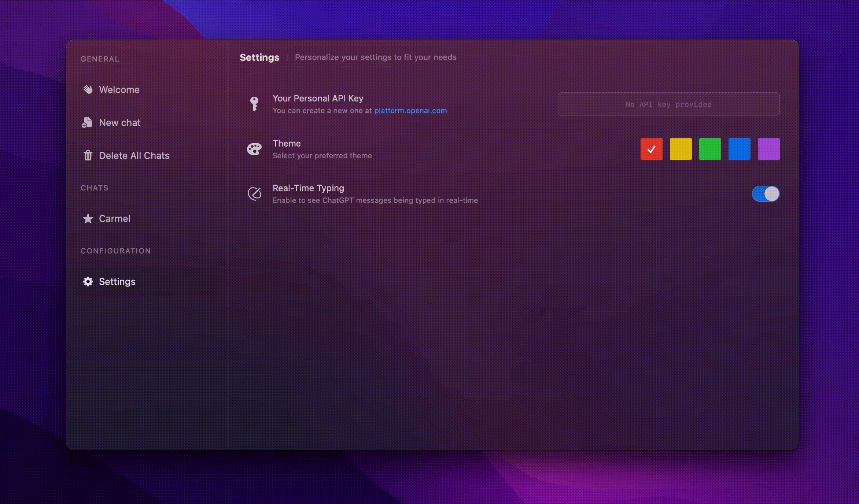859x504 pixels.
Task: Open the Welcome menu item
Action: (x=119, y=90)
